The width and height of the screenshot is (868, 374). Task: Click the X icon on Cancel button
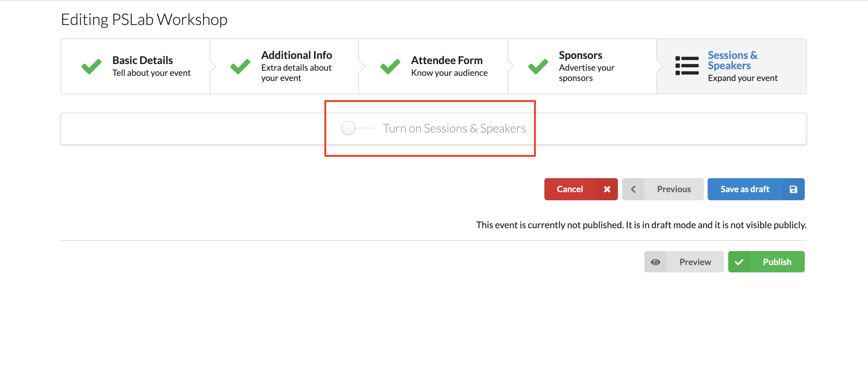click(x=607, y=189)
